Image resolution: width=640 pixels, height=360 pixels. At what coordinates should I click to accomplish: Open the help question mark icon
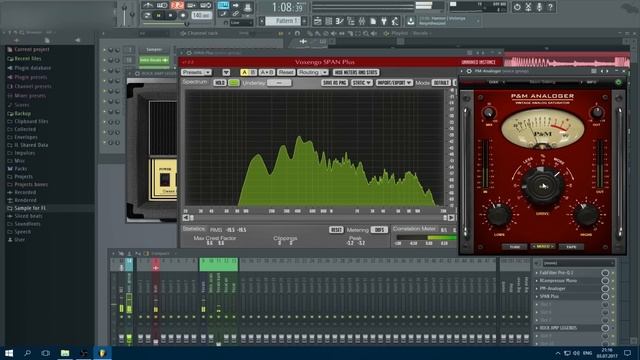551,7
